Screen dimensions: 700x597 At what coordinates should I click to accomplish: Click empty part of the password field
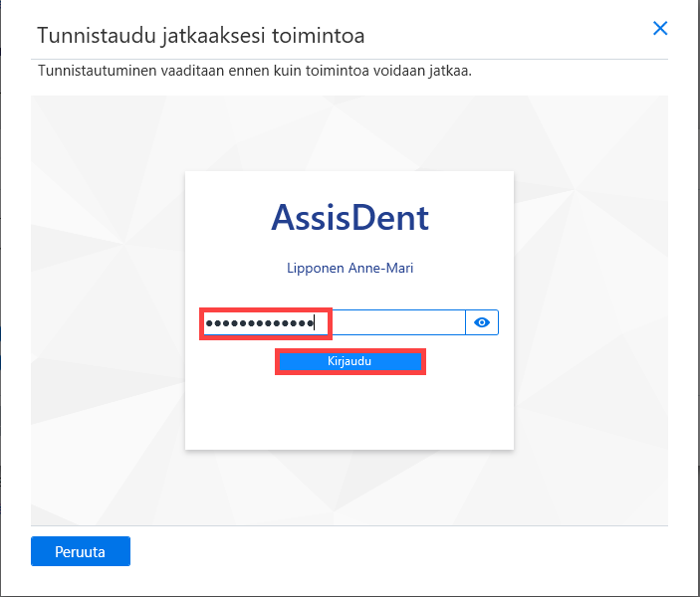(397, 322)
